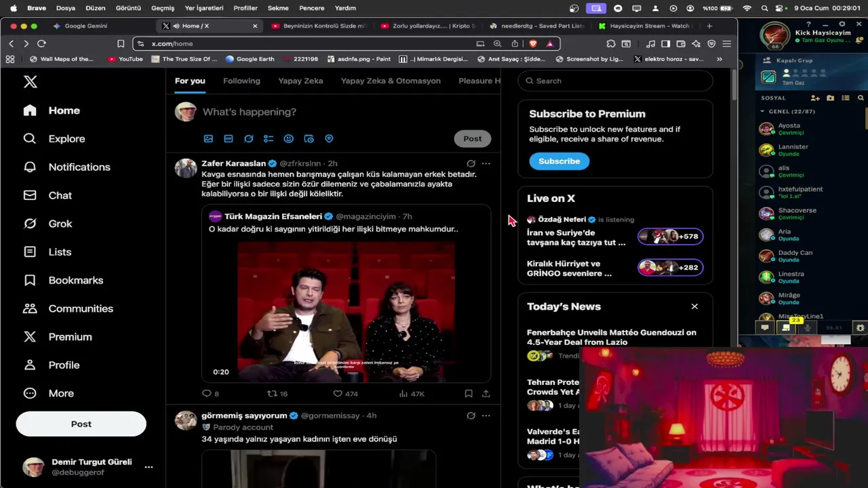This screenshot has width=868, height=488.
Task: Search friends icon in League social panel
Action: click(861, 98)
